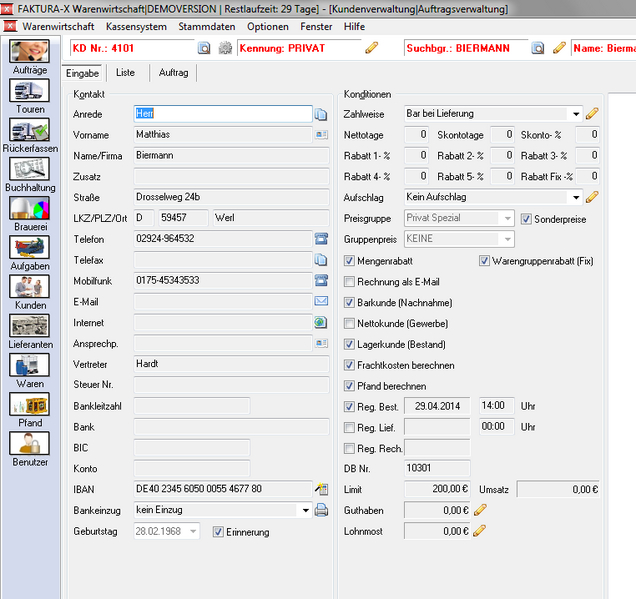Click the contact card icon next to Vorname
Viewport: 636px width, 599px height.
[x=322, y=134]
